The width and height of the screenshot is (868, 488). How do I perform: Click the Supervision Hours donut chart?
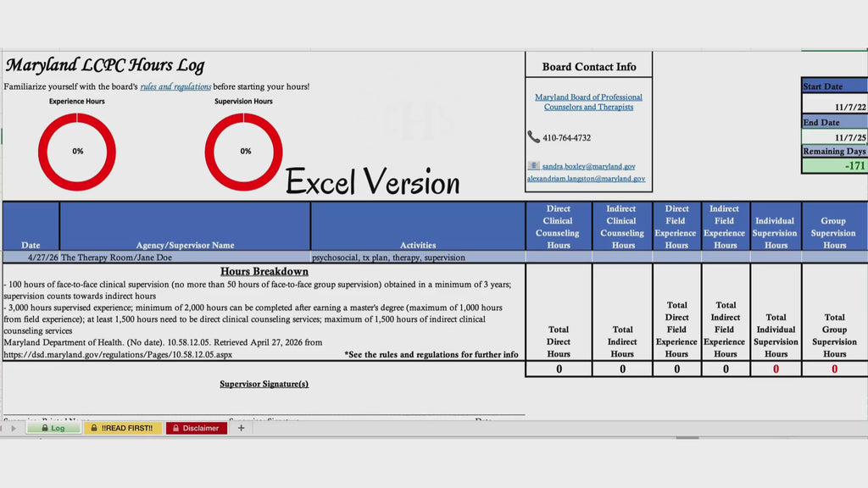[244, 152]
